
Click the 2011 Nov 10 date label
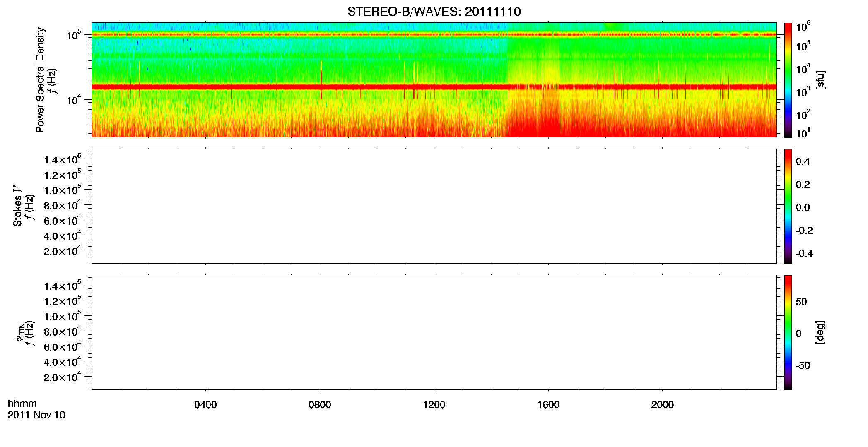coord(36,415)
